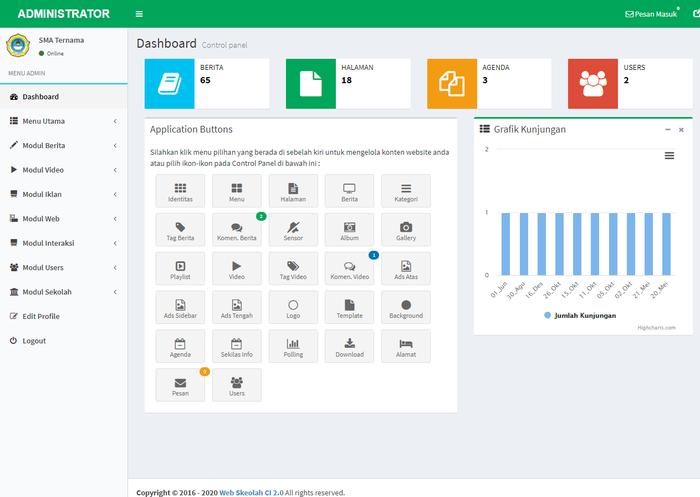
Task: Click the Template icon button
Action: point(349,307)
